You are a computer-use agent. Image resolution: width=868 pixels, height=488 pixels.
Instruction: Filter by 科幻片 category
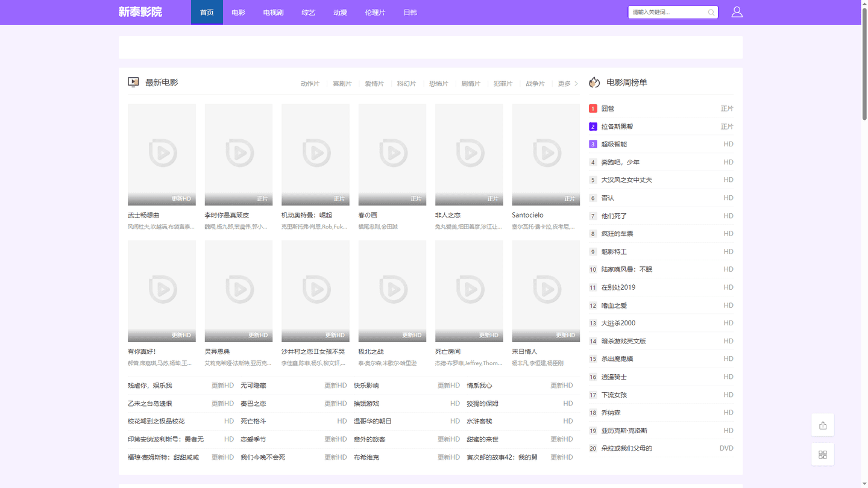coord(406,84)
